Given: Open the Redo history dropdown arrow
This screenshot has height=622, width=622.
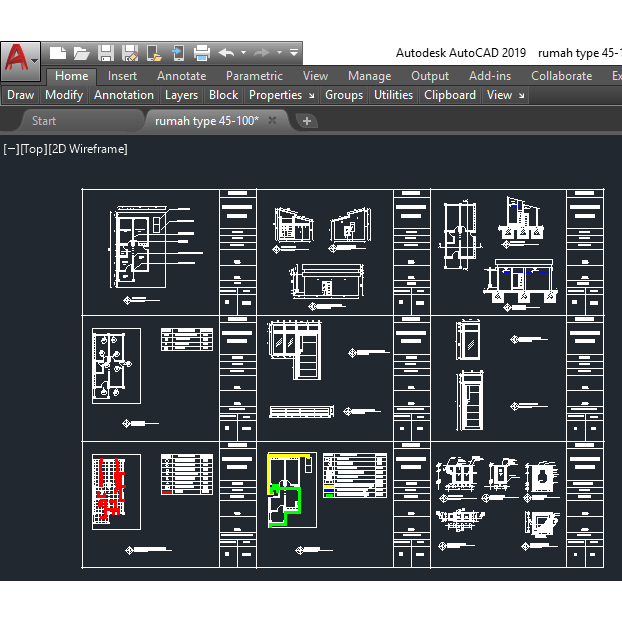Looking at the screenshot, I should 280,52.
